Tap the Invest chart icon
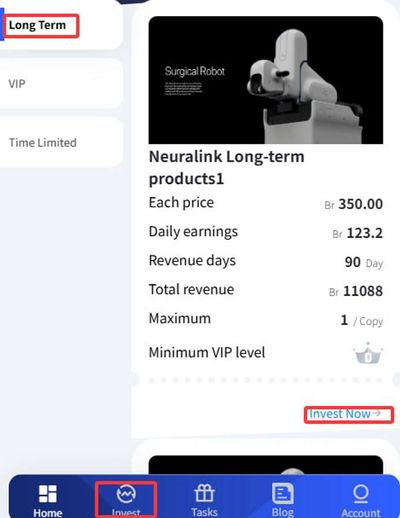This screenshot has height=518, width=400. point(126,494)
